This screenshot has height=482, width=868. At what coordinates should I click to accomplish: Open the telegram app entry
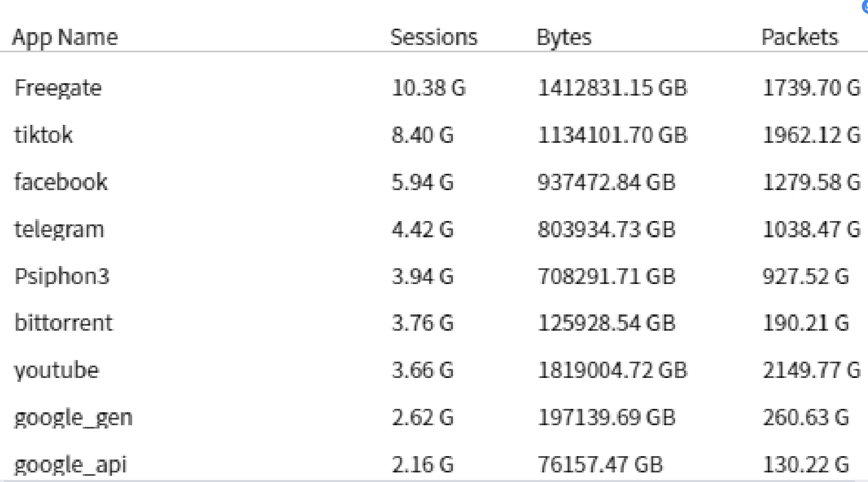[x=59, y=229]
